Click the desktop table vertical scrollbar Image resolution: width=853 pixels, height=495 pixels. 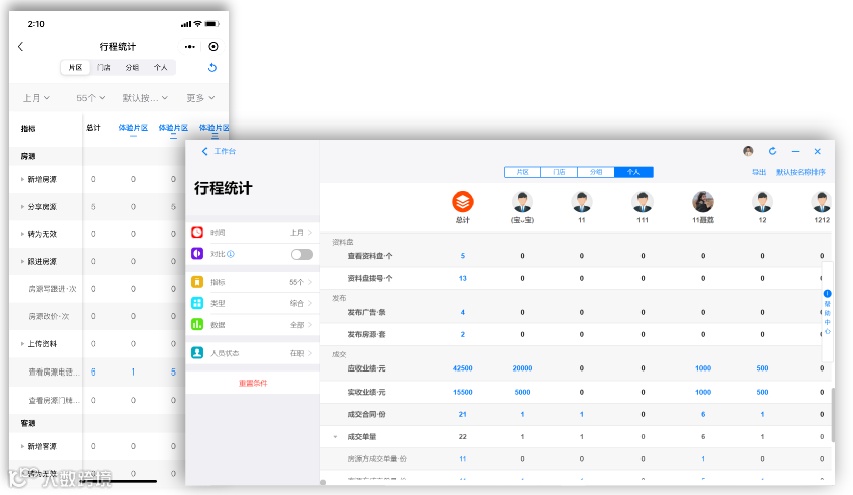point(832,414)
